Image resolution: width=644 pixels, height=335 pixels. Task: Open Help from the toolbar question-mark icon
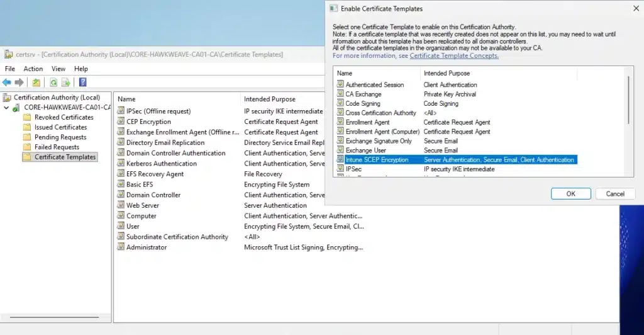click(82, 82)
